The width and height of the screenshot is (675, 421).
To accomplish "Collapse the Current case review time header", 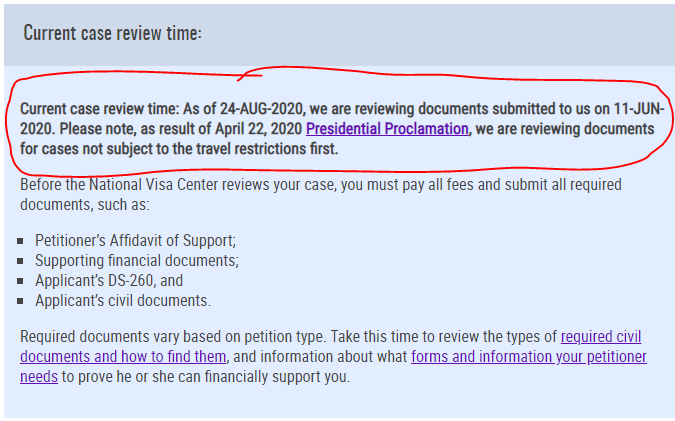I will click(112, 33).
